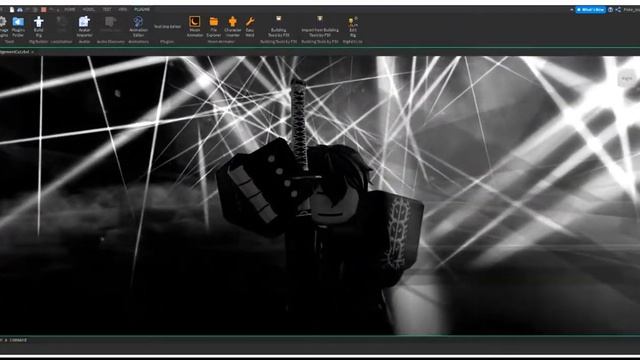
Task: Switch to the TEST ribbon tab
Action: tap(107, 9)
